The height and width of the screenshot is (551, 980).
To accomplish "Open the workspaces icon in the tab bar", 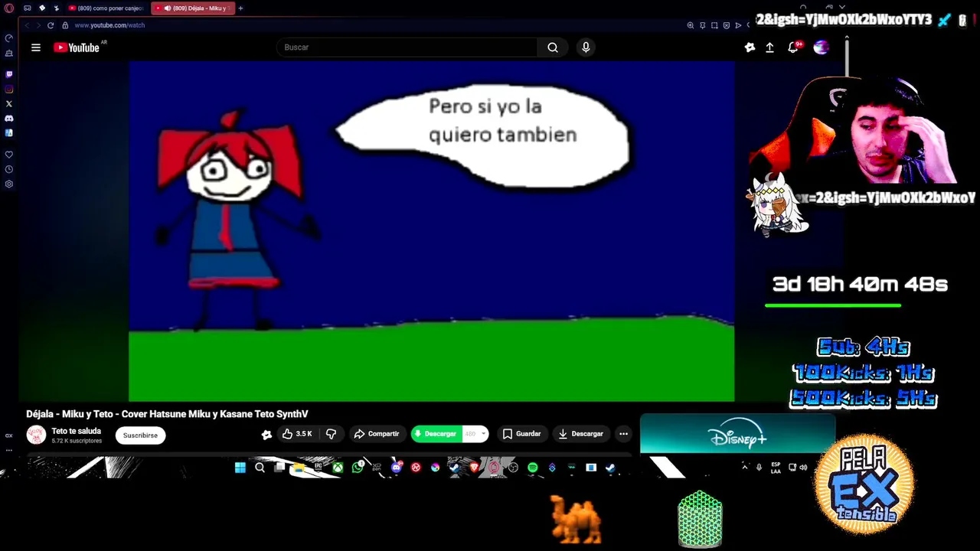I will click(x=28, y=8).
